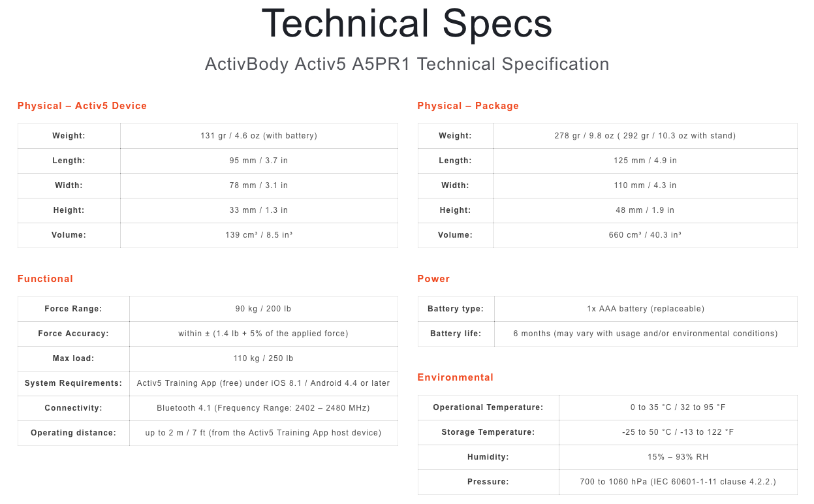Image resolution: width=814 pixels, height=504 pixels.
Task: Select the Battery type label
Action: point(456,309)
